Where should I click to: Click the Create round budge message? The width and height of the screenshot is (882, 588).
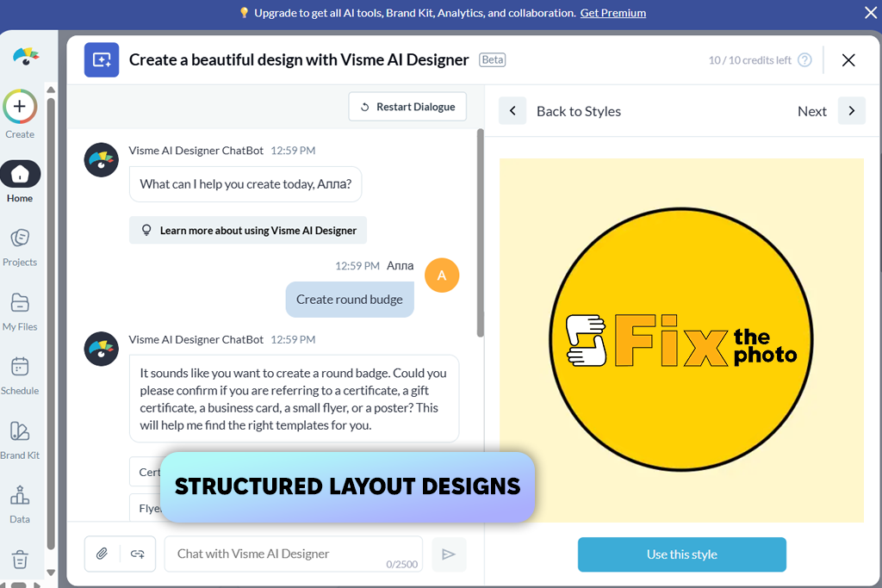tap(350, 300)
